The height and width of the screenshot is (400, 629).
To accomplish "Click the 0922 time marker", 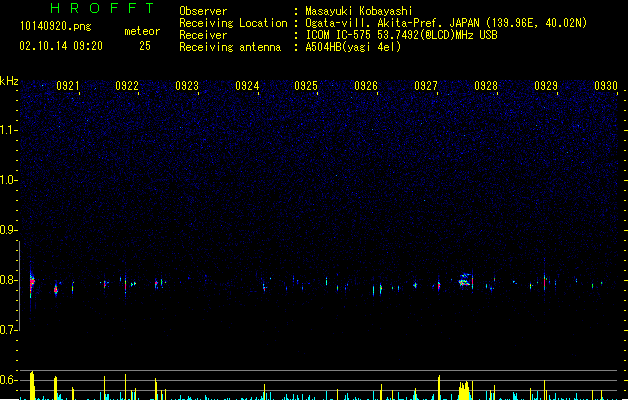I will [x=127, y=86].
